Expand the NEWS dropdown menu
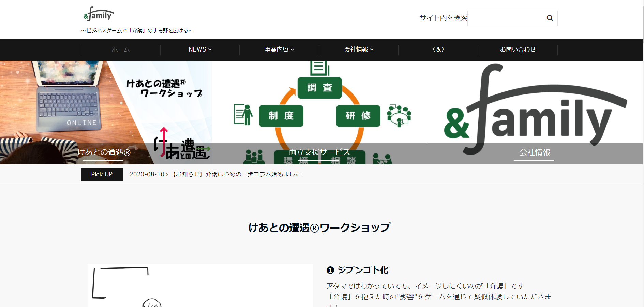This screenshot has width=644, height=307. click(200, 49)
